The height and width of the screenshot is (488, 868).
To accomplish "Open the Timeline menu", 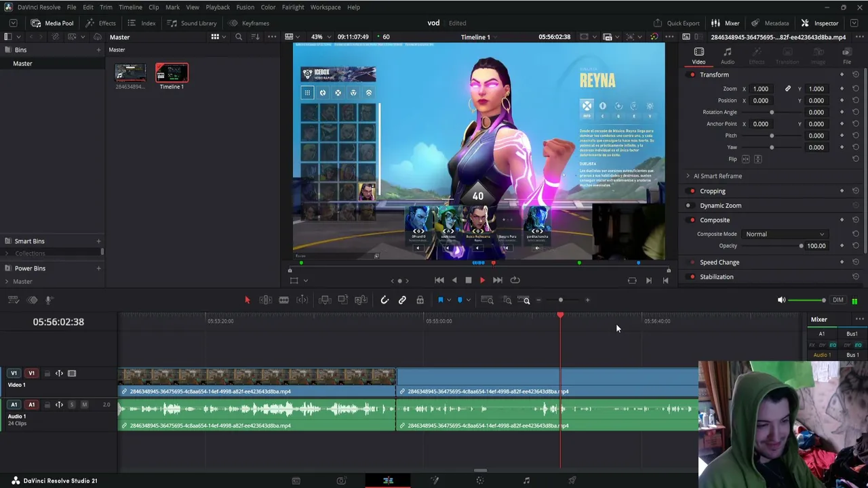I will [x=130, y=7].
